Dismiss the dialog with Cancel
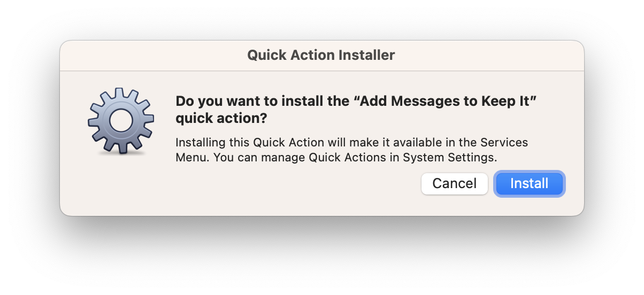Screen dimensions: 644x295 click(454, 184)
